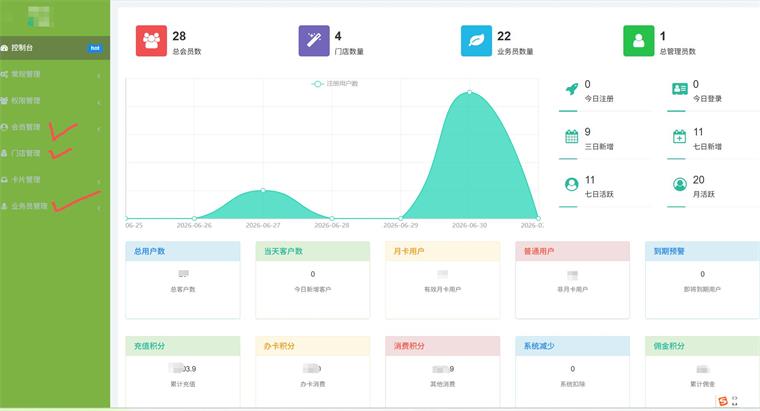
Task: Click the blue leaf 业务员数量 icon
Action: coord(476,41)
